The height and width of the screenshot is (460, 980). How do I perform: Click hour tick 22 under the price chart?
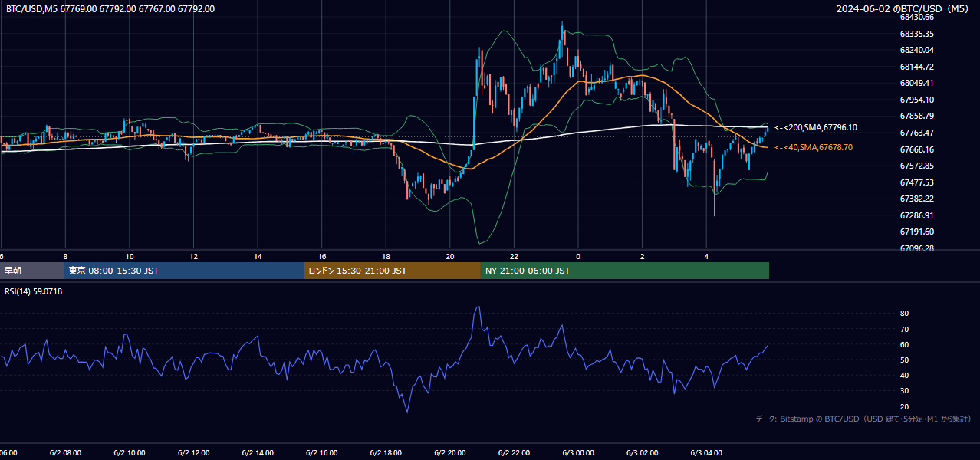(515, 256)
